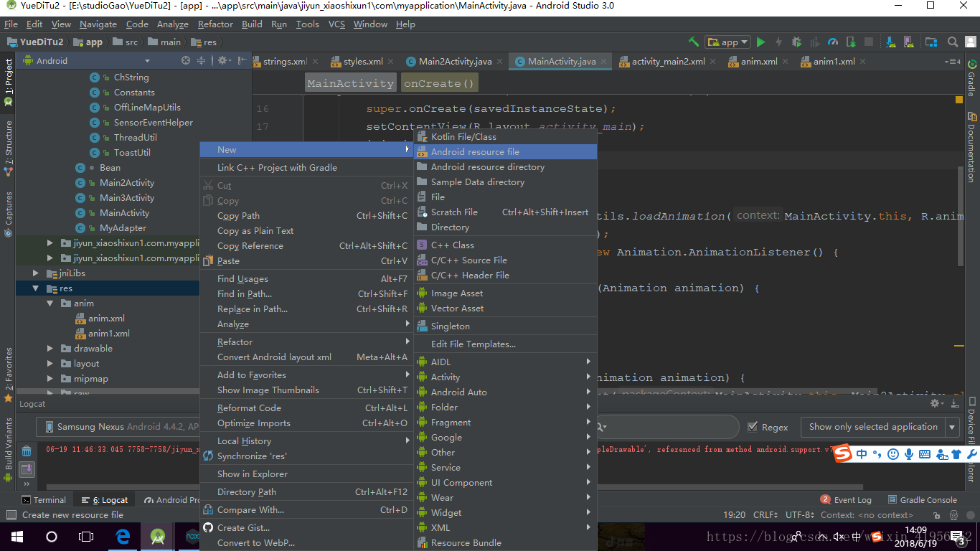The height and width of the screenshot is (551, 980).
Task: Open 'Show only selected application' filter dropdown
Action: [x=880, y=427]
